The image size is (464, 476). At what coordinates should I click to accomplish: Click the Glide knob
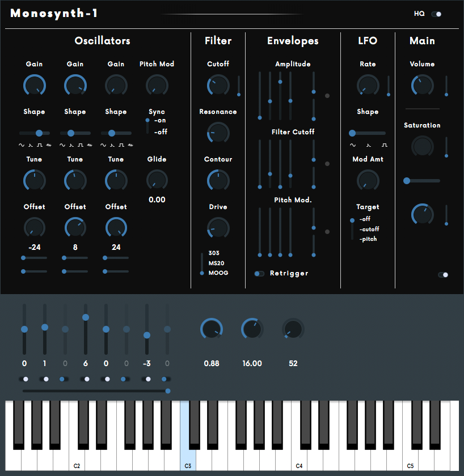point(157,181)
